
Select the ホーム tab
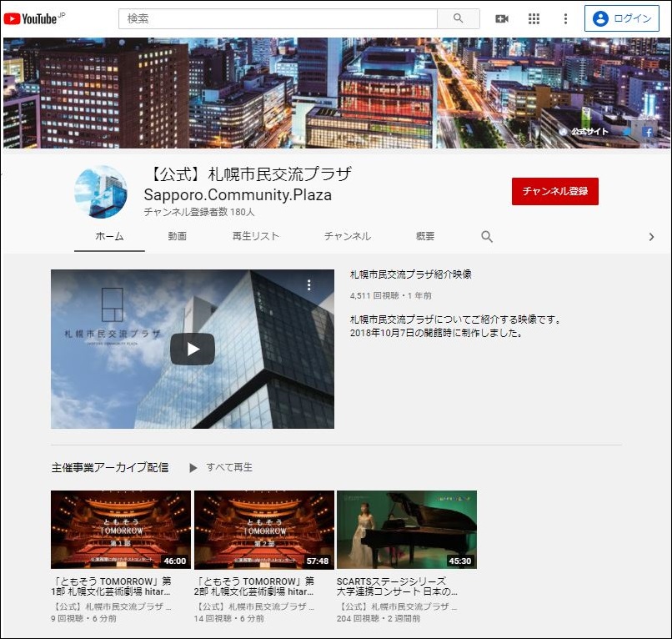coord(109,236)
